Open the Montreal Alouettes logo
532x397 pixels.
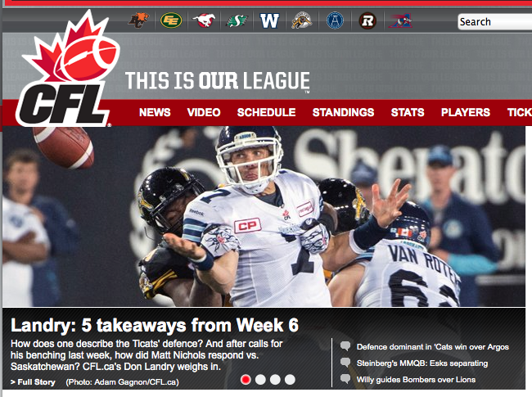coord(401,20)
